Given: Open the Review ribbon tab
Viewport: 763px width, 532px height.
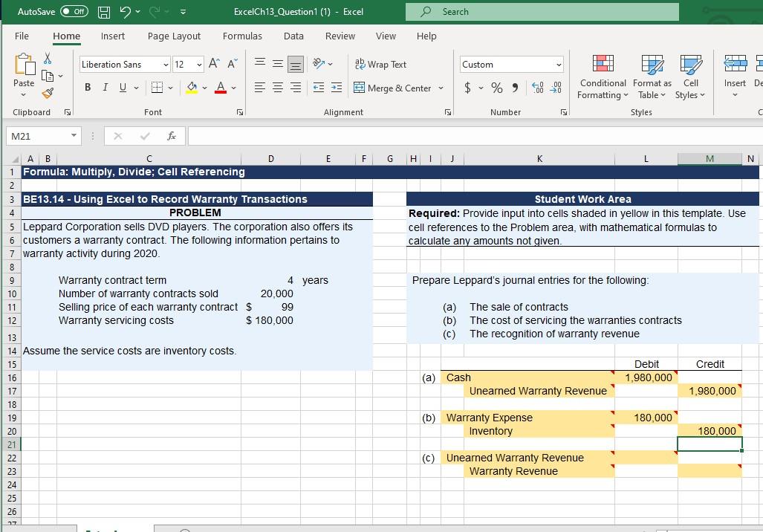Looking at the screenshot, I should point(340,35).
